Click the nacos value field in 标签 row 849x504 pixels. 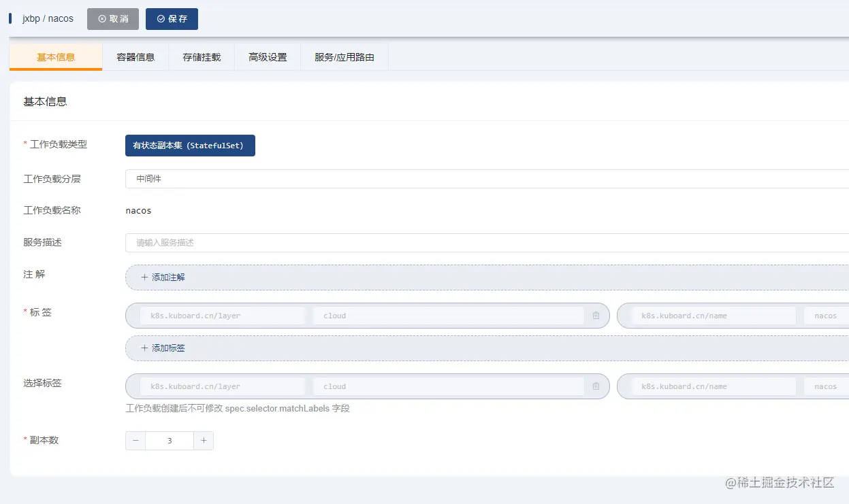click(827, 316)
